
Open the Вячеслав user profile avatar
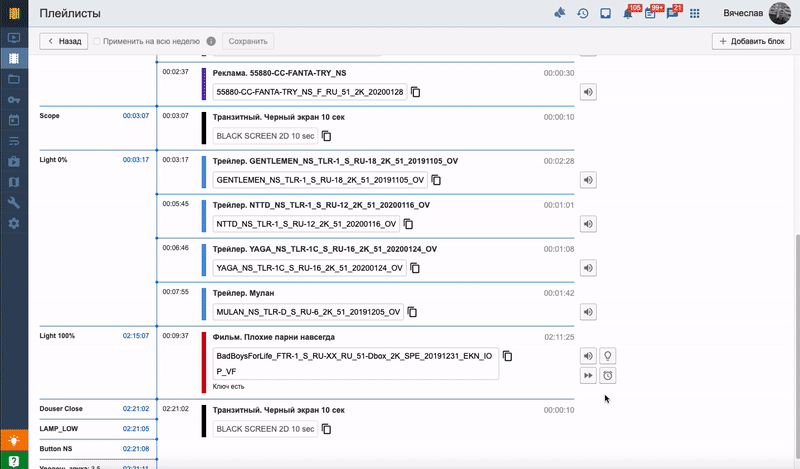[780, 13]
